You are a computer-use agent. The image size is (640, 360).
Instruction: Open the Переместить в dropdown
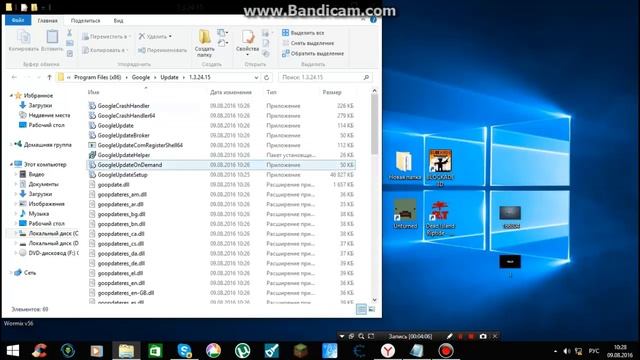click(106, 37)
